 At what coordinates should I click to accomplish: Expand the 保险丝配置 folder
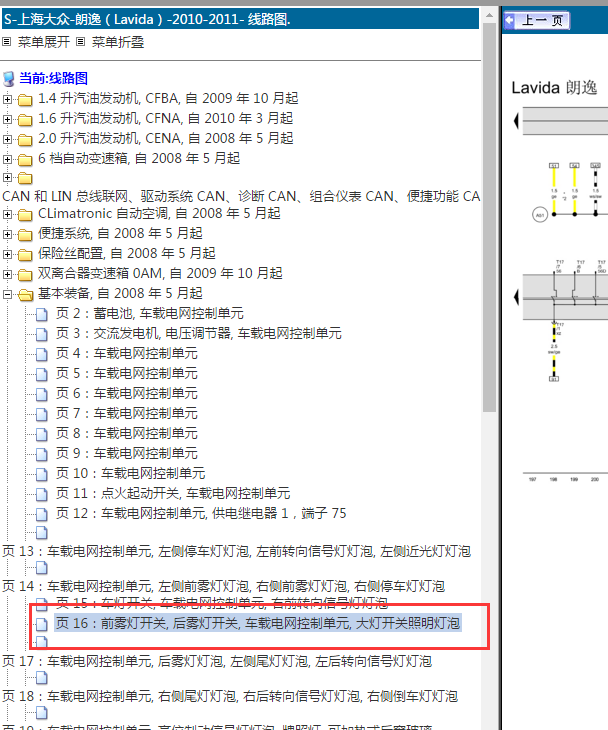tap(7, 254)
